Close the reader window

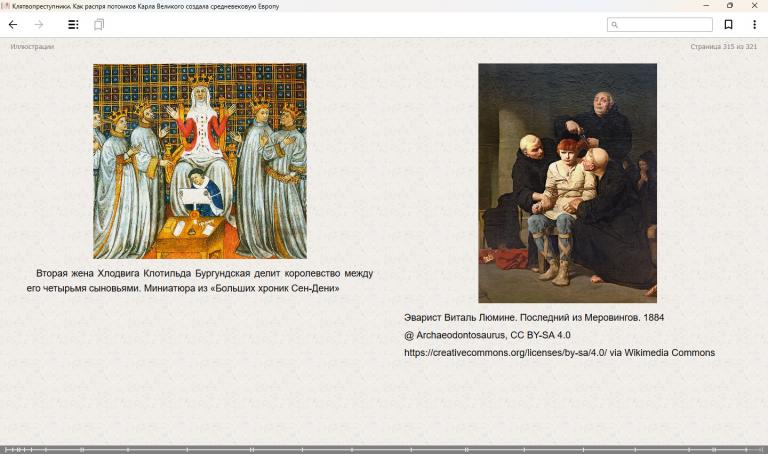pyautogui.click(x=754, y=5)
